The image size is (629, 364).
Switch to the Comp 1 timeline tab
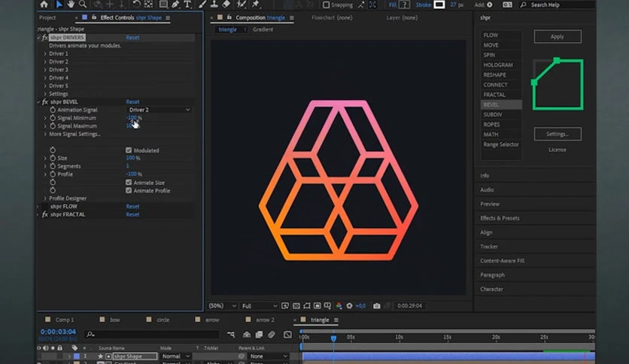tap(64, 320)
